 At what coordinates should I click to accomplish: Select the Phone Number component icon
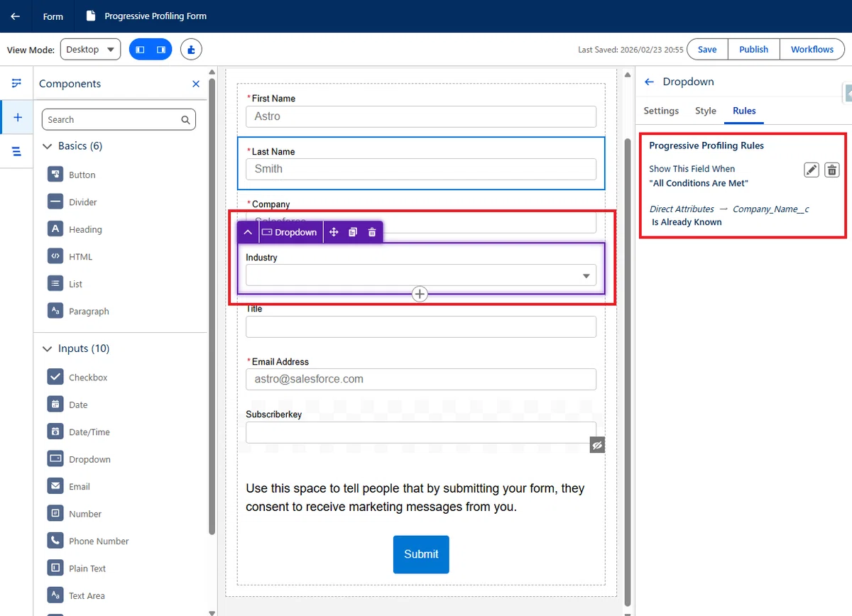pyautogui.click(x=55, y=541)
